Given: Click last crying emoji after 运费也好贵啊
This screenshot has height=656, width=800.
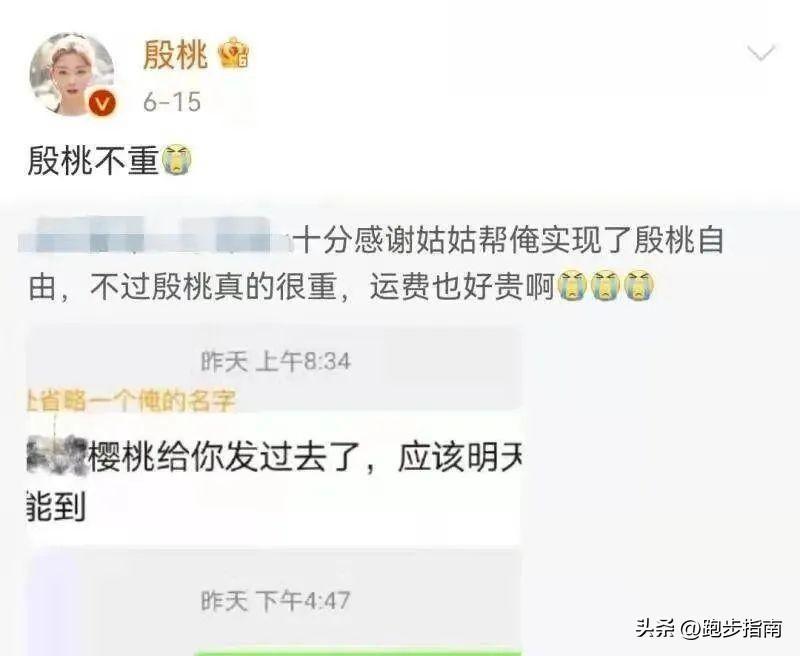Looking at the screenshot, I should click(x=639, y=286).
